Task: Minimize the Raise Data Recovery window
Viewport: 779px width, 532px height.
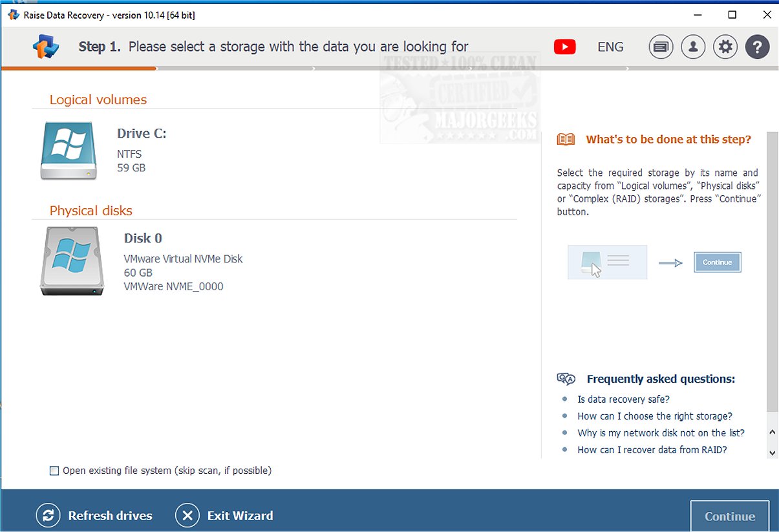Action: coord(698,15)
